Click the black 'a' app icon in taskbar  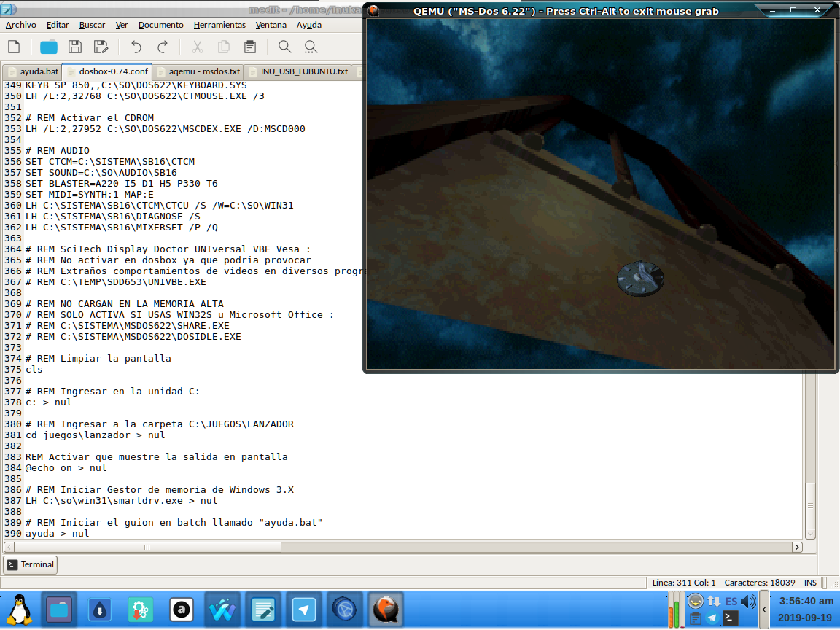click(x=181, y=610)
